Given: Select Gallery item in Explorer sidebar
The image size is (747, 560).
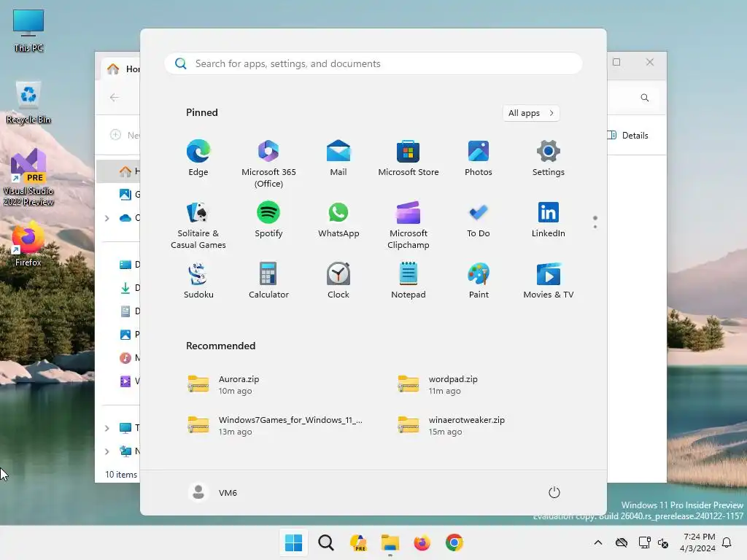Looking at the screenshot, I should tap(130, 194).
